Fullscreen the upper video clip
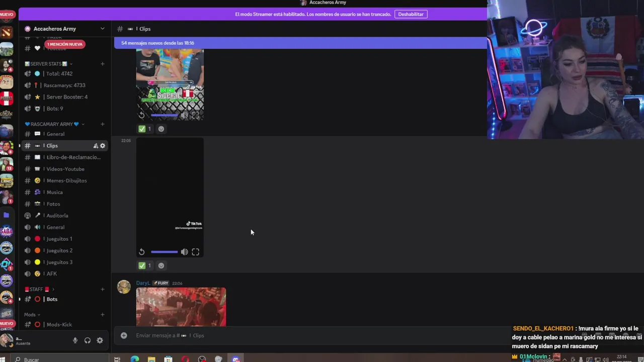 pyautogui.click(x=196, y=115)
